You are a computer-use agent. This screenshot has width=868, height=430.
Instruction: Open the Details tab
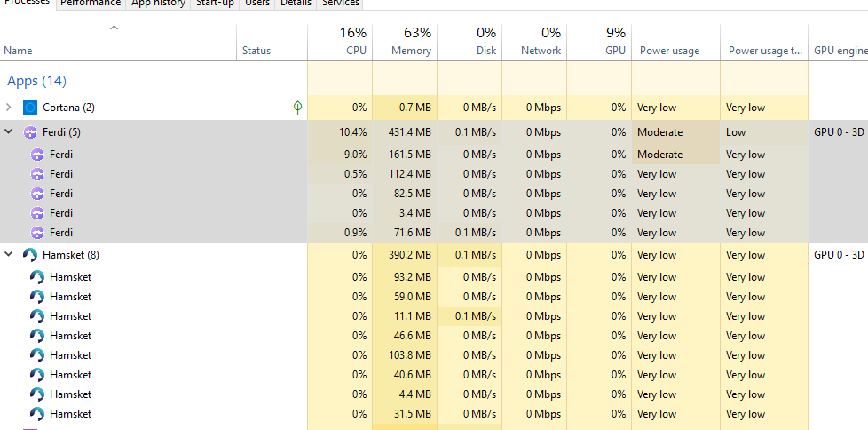tap(296, 3)
